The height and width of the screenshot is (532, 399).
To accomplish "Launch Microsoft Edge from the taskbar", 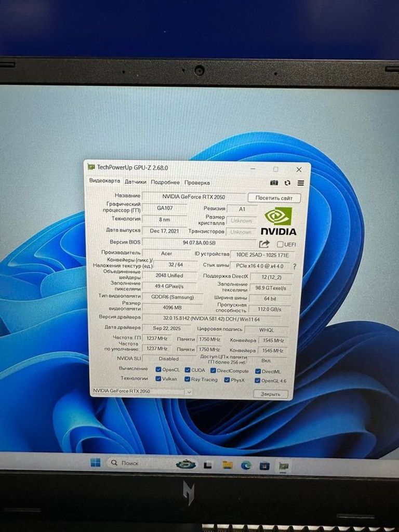I will [246, 465].
